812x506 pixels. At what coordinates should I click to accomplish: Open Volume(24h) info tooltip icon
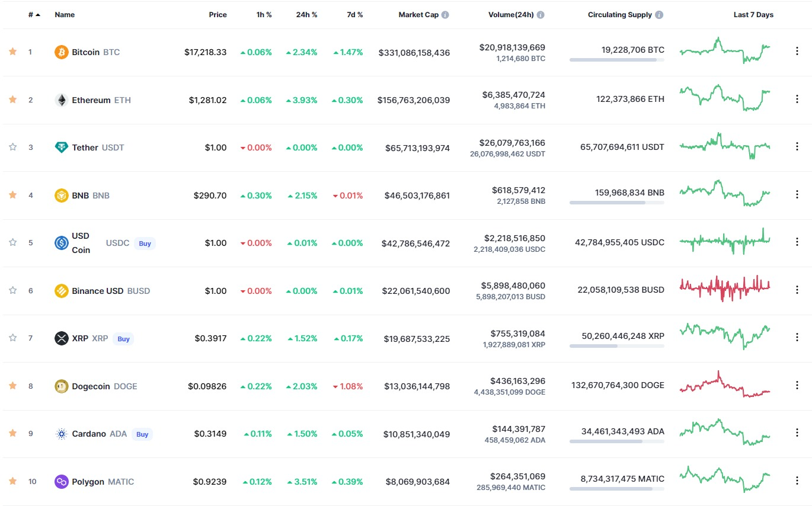tap(541, 15)
